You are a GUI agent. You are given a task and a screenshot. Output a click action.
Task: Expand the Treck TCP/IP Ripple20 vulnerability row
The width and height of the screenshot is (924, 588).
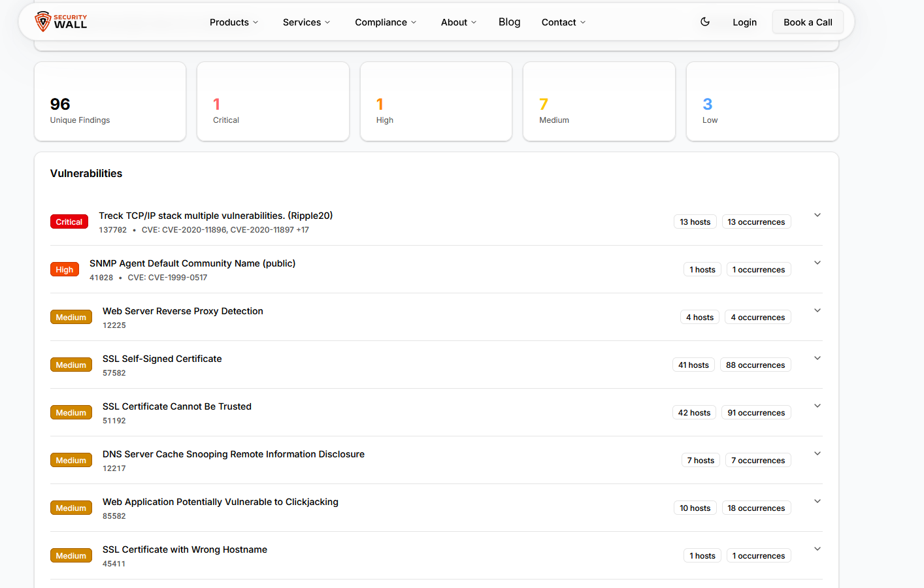tap(817, 215)
